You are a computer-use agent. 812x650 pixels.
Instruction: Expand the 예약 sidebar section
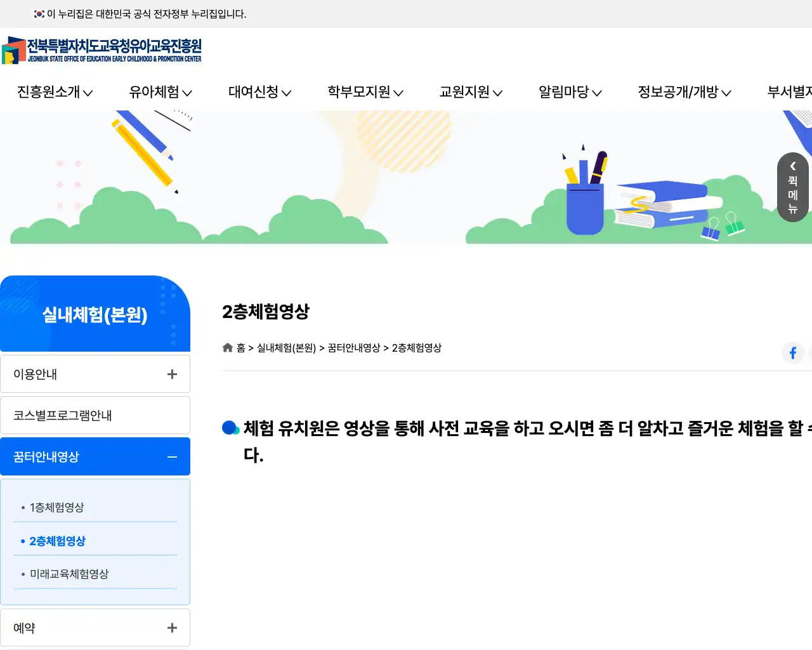tap(171, 628)
